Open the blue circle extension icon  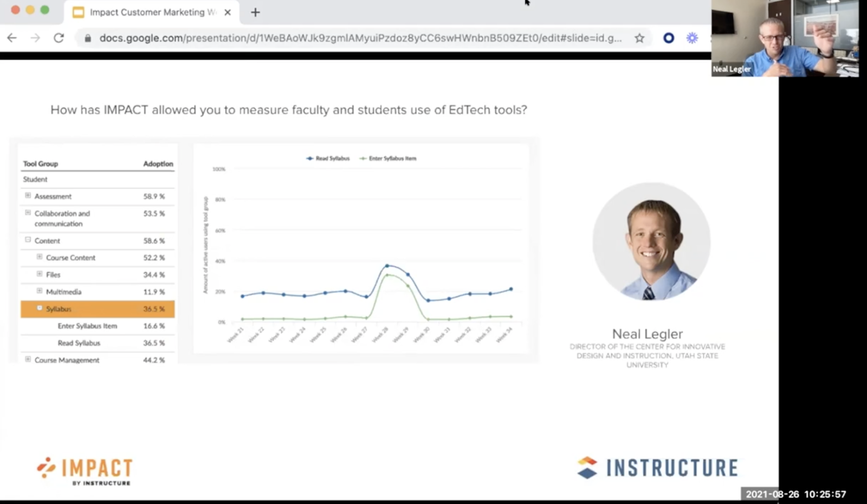pos(669,38)
